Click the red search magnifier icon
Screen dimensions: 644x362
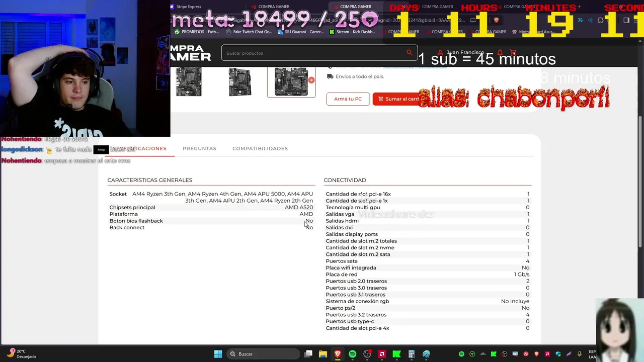(x=410, y=52)
